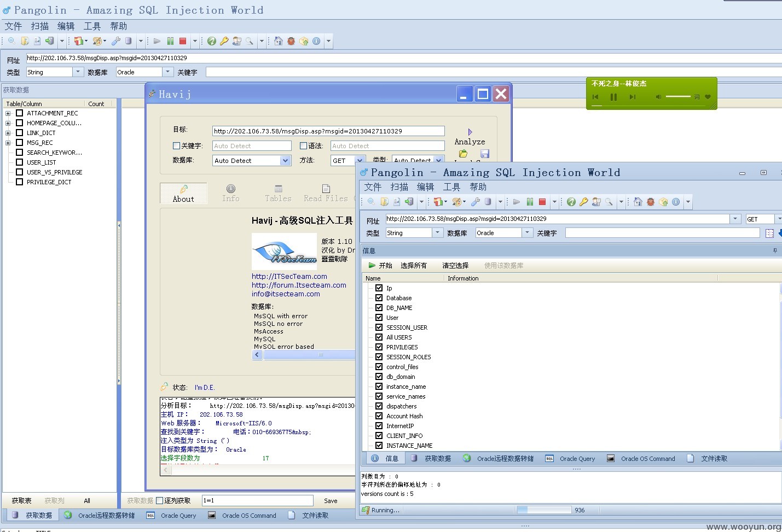The width and height of the screenshot is (782, 532).
Task: Uncheck the Account Hash checkbox
Action: coord(379,416)
